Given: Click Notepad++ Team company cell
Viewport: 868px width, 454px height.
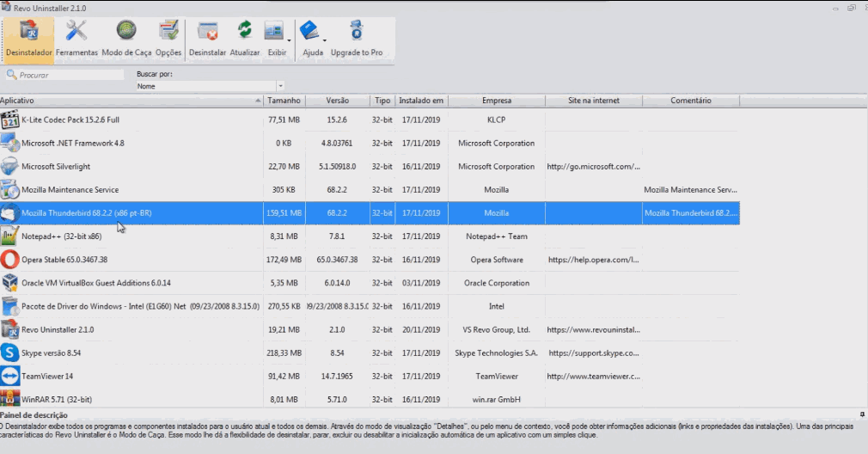Looking at the screenshot, I should coord(497,236).
